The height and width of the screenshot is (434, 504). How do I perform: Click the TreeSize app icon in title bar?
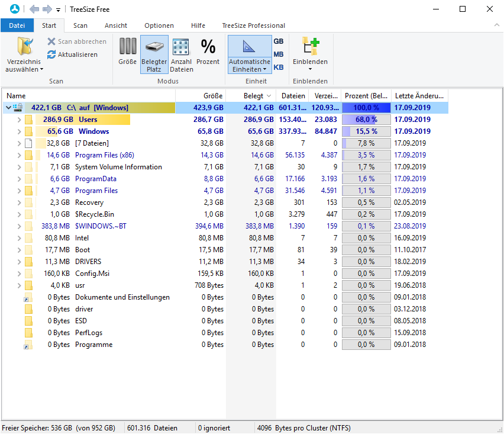tap(15, 9)
